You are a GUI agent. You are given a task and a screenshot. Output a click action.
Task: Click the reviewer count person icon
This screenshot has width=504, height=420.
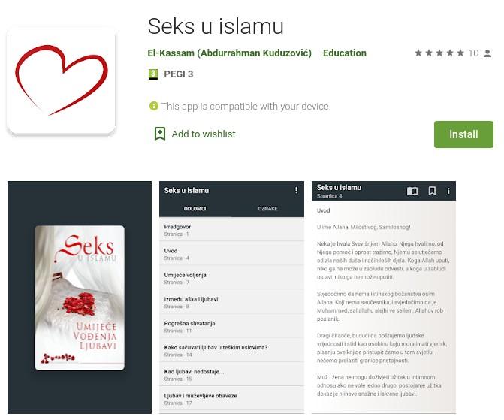(487, 53)
